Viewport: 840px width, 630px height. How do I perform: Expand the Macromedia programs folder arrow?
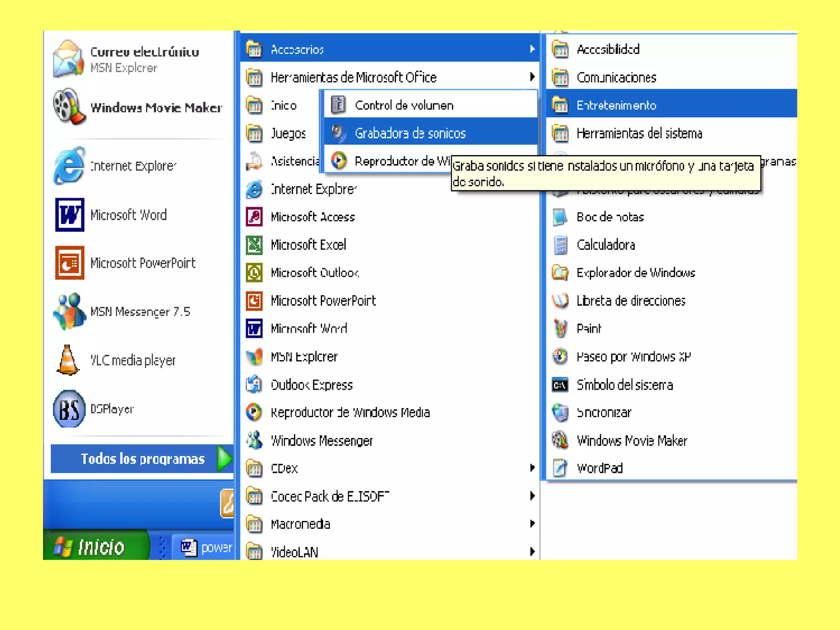pyautogui.click(x=532, y=524)
